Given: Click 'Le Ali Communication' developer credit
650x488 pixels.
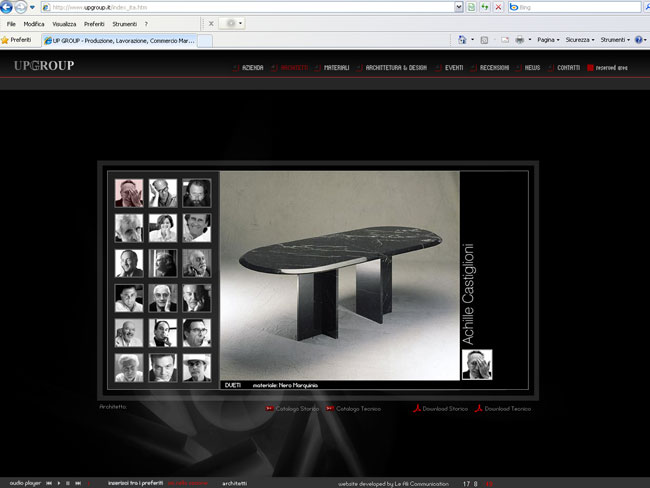Looking at the screenshot, I should (421, 484).
